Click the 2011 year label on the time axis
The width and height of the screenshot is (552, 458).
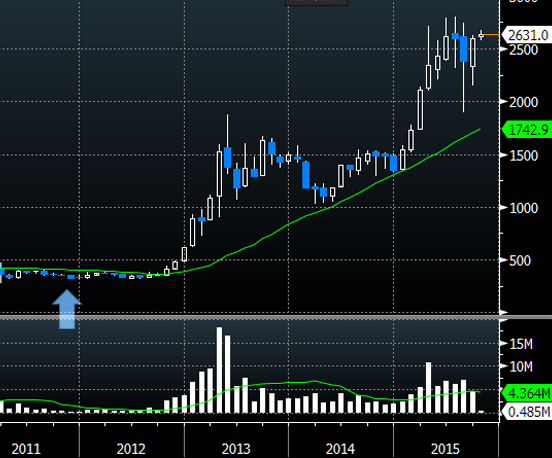pyautogui.click(x=26, y=449)
